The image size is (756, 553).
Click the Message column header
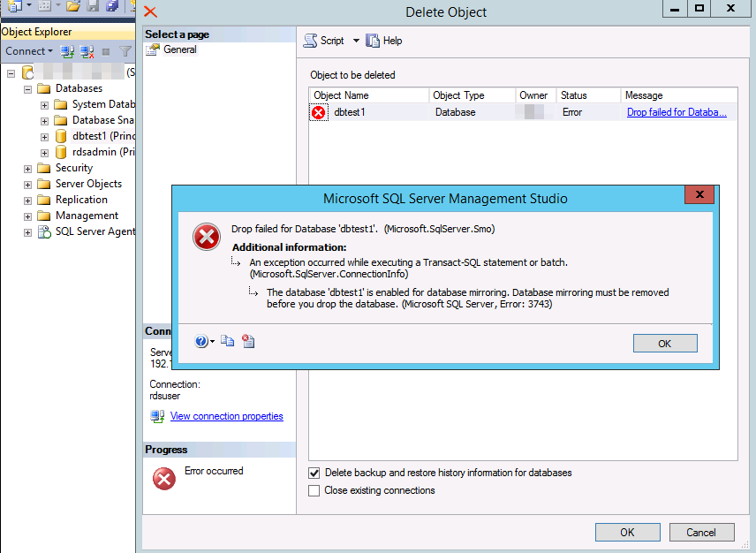[x=679, y=95]
